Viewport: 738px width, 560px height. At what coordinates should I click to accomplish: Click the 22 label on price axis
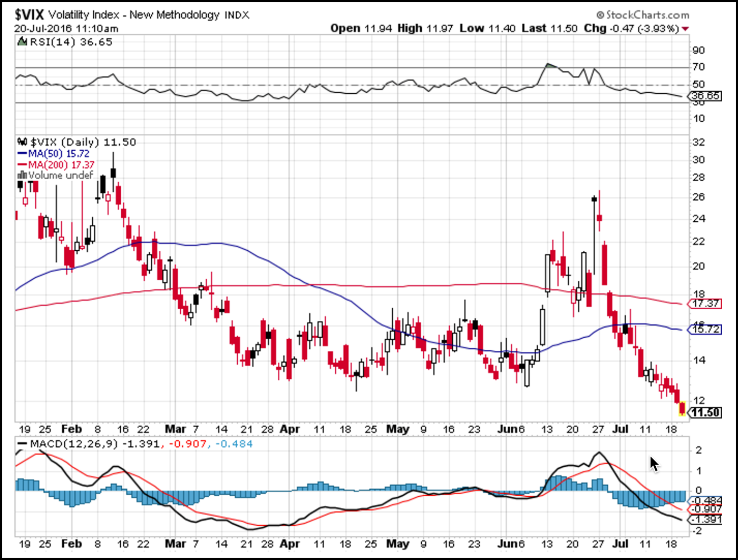pyautogui.click(x=698, y=241)
